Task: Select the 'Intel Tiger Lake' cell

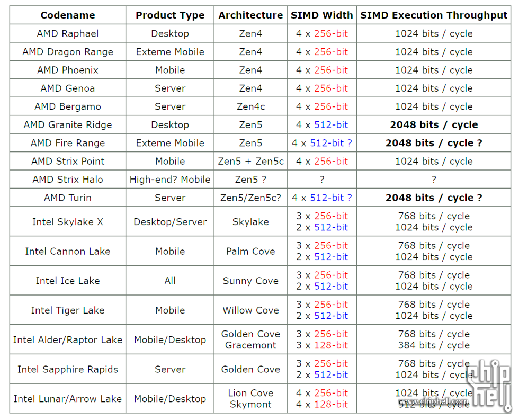Action: tap(68, 310)
